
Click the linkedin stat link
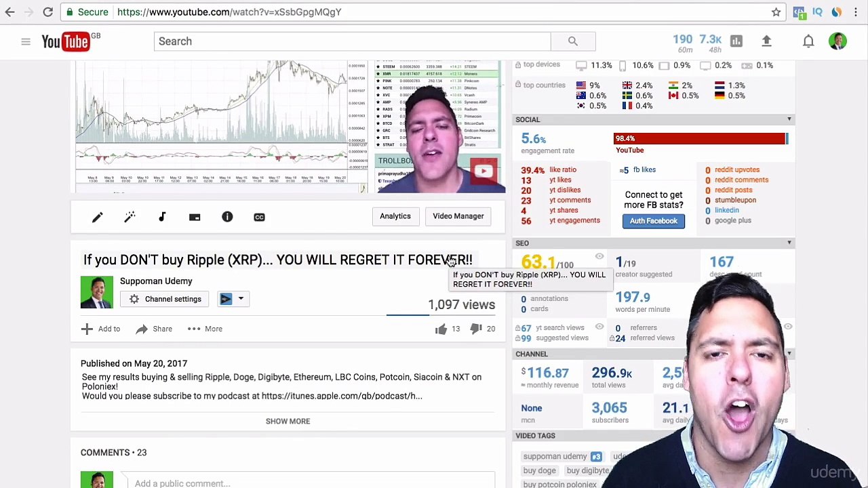pyautogui.click(x=726, y=210)
